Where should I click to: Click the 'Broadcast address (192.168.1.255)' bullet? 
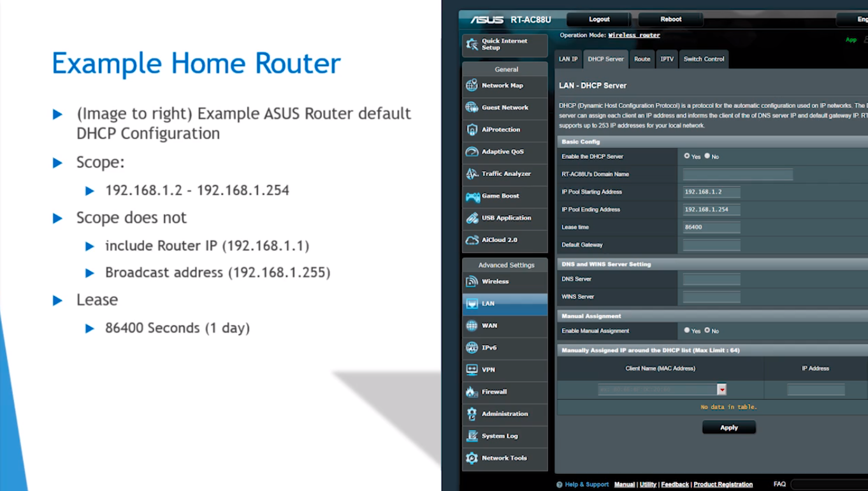tap(218, 273)
